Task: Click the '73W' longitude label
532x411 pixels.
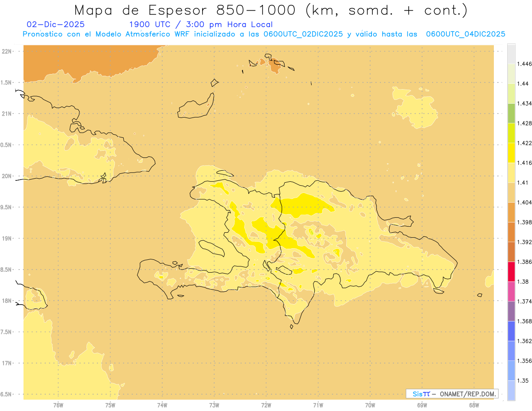Action: (214, 405)
